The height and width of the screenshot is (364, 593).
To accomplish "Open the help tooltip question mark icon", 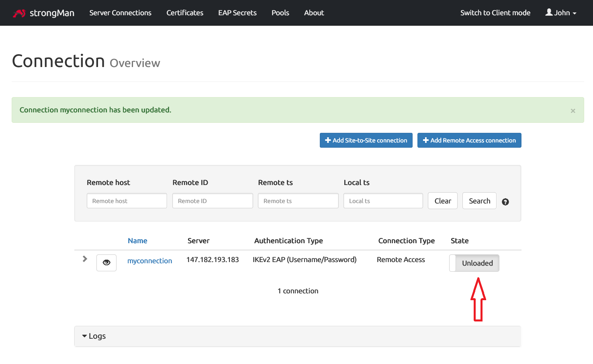I will pyautogui.click(x=505, y=202).
